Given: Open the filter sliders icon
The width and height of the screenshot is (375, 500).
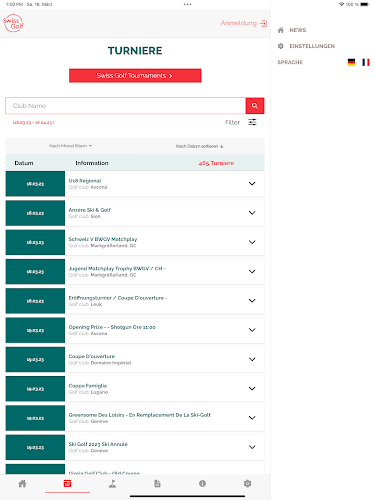Looking at the screenshot, I should [x=252, y=122].
